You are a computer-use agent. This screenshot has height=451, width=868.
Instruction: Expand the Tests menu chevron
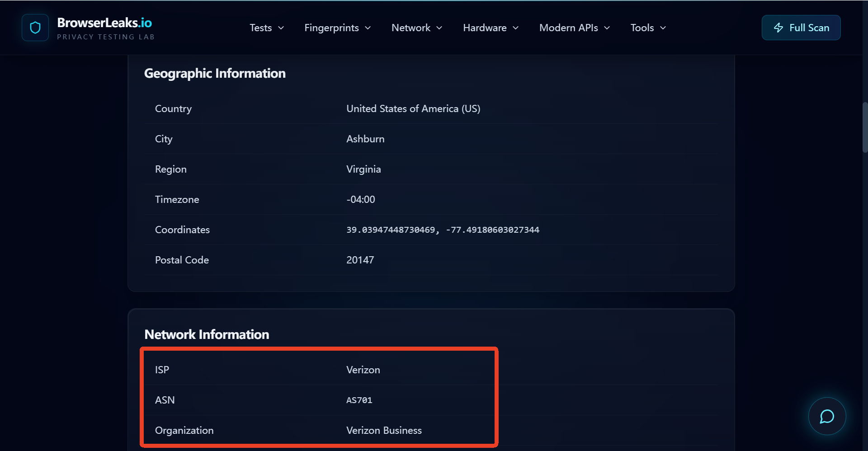pyautogui.click(x=281, y=28)
